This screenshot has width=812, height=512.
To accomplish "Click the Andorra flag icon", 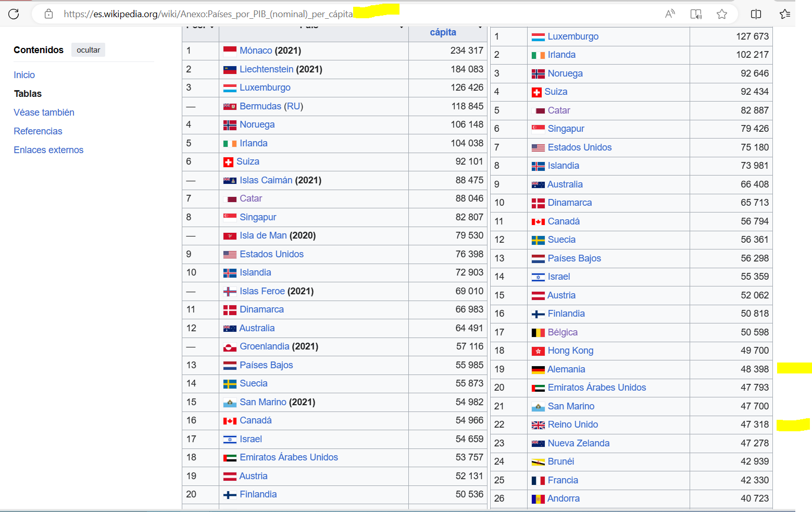I will click(x=538, y=499).
